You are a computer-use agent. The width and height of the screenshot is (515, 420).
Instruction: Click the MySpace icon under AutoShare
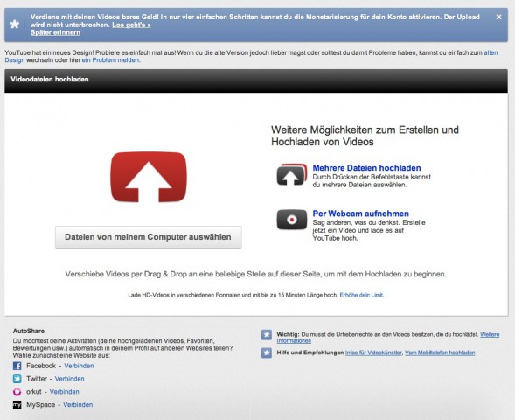pyautogui.click(x=17, y=405)
